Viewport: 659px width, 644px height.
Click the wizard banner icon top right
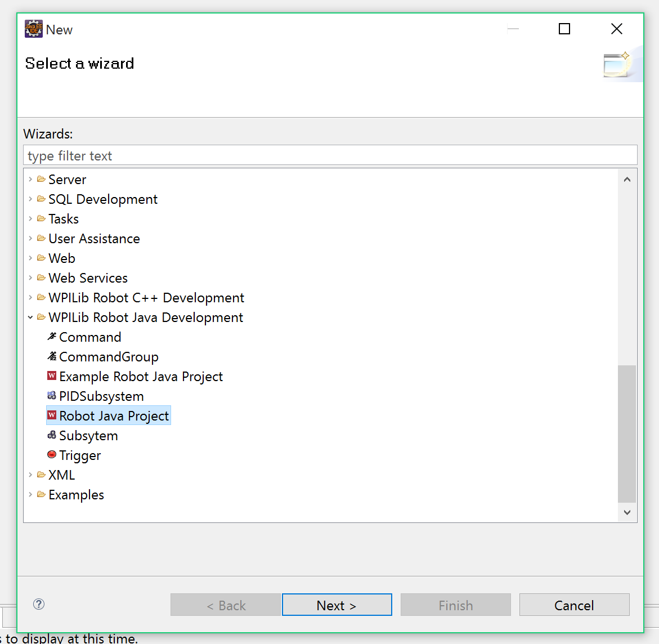tap(619, 64)
